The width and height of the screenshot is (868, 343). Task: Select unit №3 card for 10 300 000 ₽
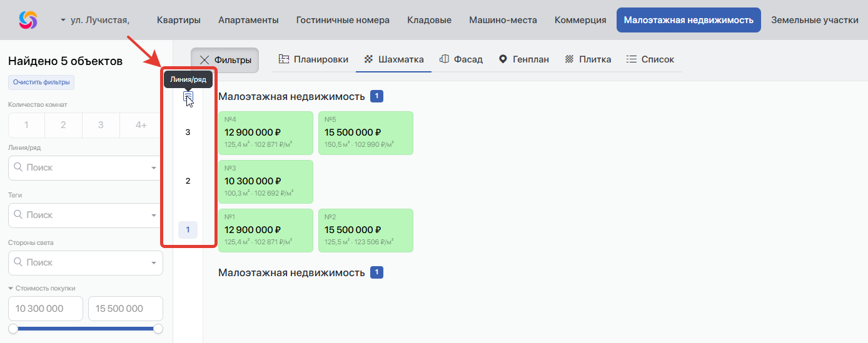[266, 181]
